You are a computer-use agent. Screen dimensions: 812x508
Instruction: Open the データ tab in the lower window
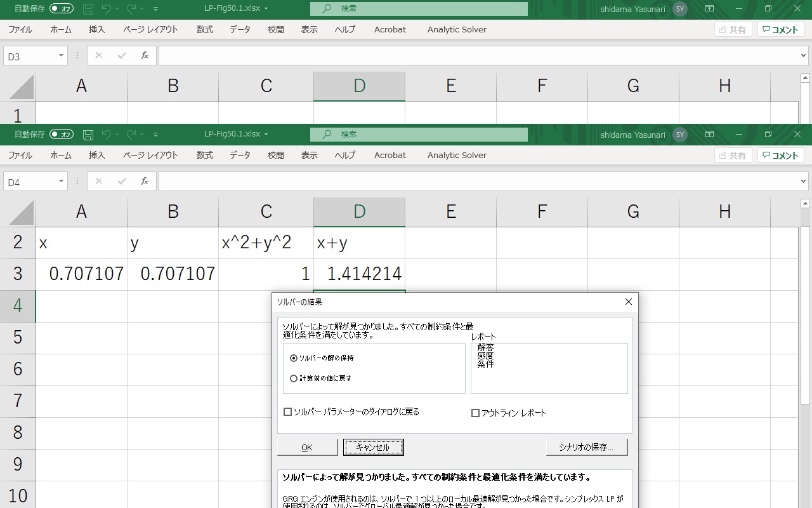tap(240, 155)
